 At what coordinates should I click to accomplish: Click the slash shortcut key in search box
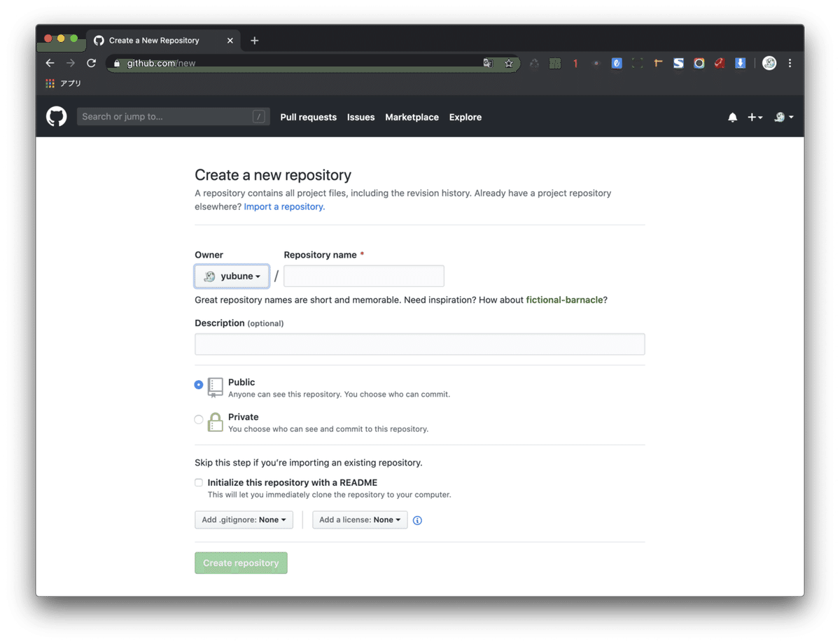click(259, 117)
